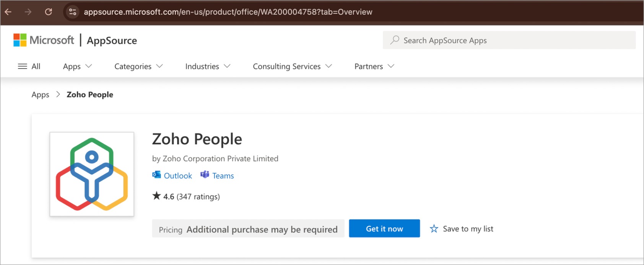
Task: Expand the Industries dropdown
Action: click(208, 66)
